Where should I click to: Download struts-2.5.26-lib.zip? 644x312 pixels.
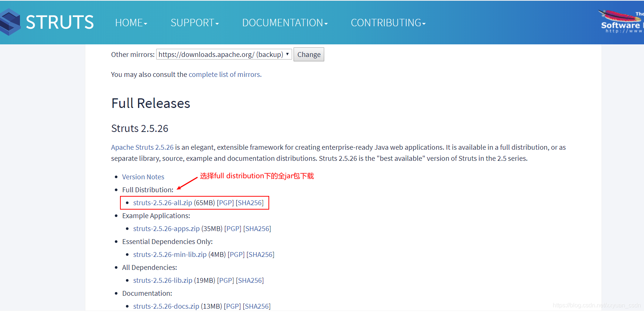click(163, 280)
